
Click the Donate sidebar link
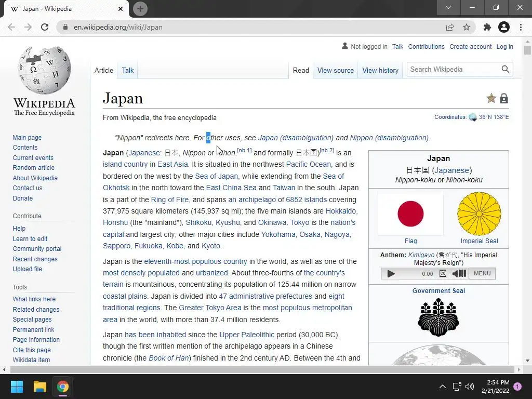[x=23, y=198]
